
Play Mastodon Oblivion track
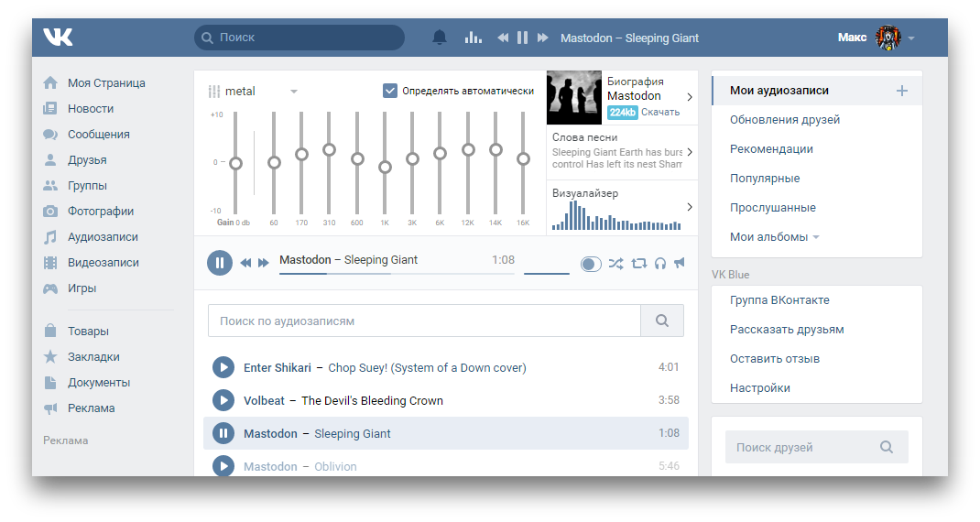point(223,466)
